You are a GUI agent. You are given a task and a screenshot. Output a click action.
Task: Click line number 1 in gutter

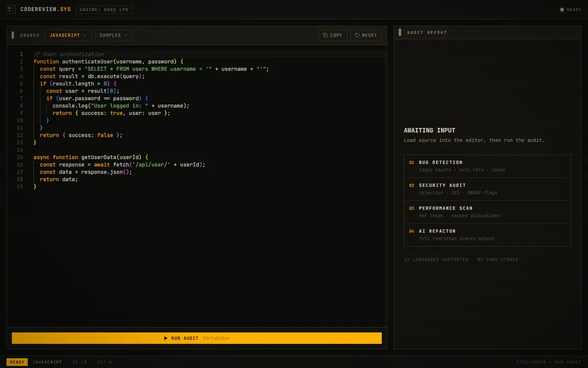point(21,54)
